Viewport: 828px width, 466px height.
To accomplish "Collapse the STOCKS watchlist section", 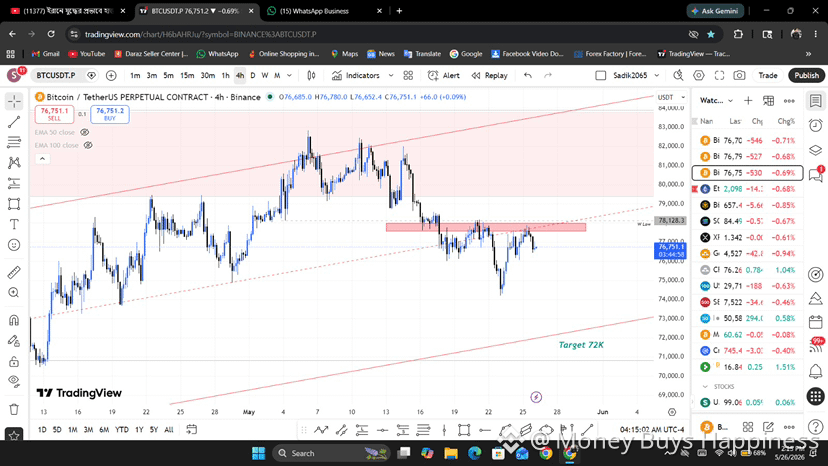I will [705, 387].
